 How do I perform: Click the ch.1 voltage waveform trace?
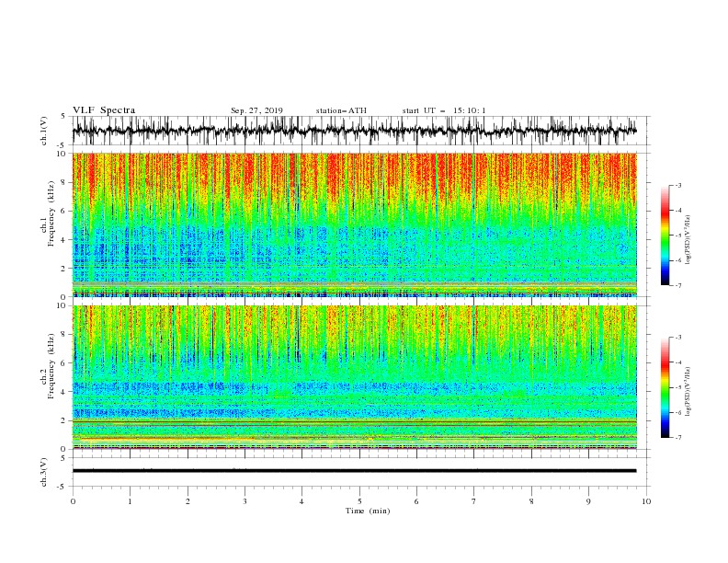354,131
